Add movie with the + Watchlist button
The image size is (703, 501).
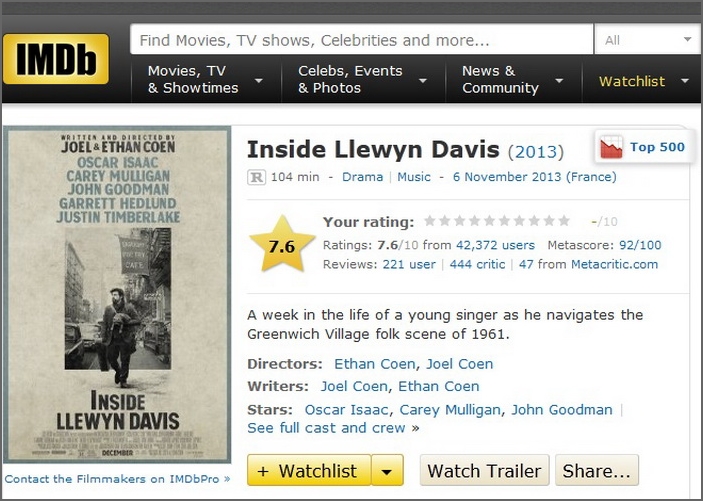[x=308, y=470]
